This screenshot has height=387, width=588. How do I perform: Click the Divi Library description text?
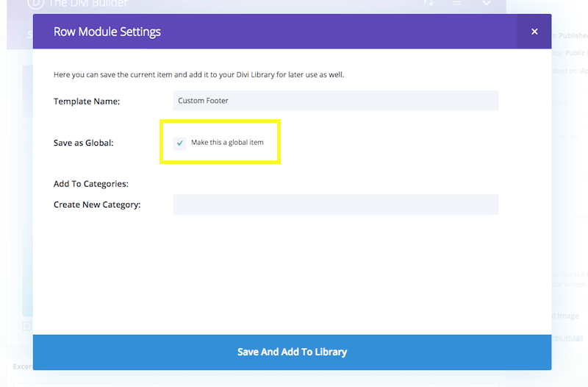[198, 74]
